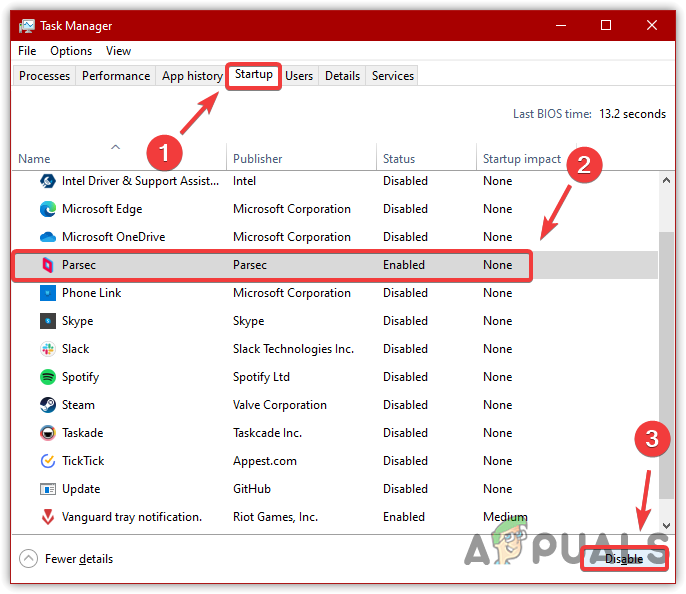Click the Microsoft OneDrive cloud icon

pyautogui.click(x=48, y=237)
